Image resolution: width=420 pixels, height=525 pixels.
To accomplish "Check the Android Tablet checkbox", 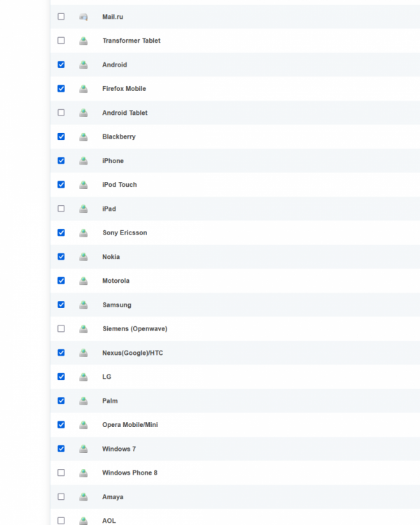I will [x=61, y=113].
